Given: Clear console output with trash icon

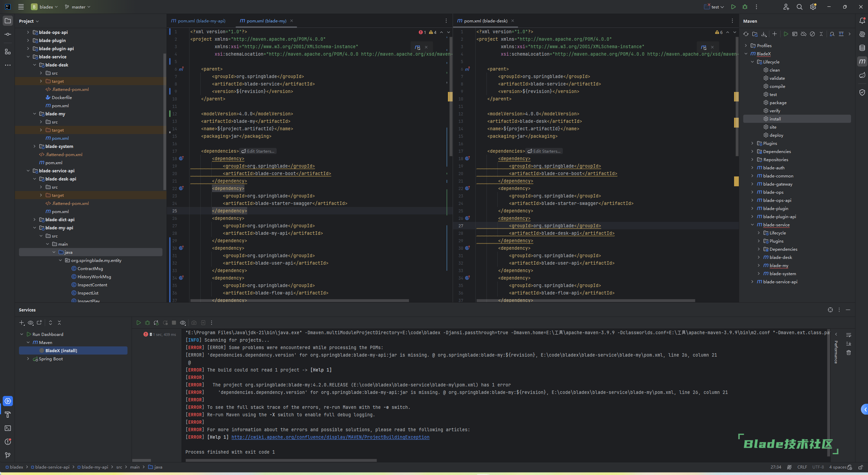Looking at the screenshot, I should click(x=849, y=353).
